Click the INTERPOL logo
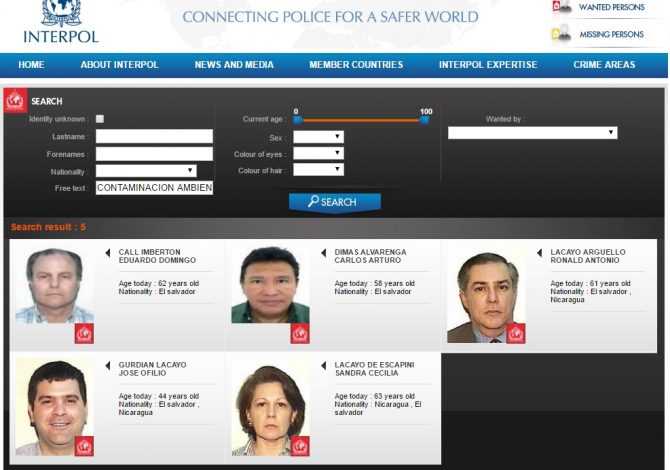Screen dimensions: 670x470 (x=61, y=21)
